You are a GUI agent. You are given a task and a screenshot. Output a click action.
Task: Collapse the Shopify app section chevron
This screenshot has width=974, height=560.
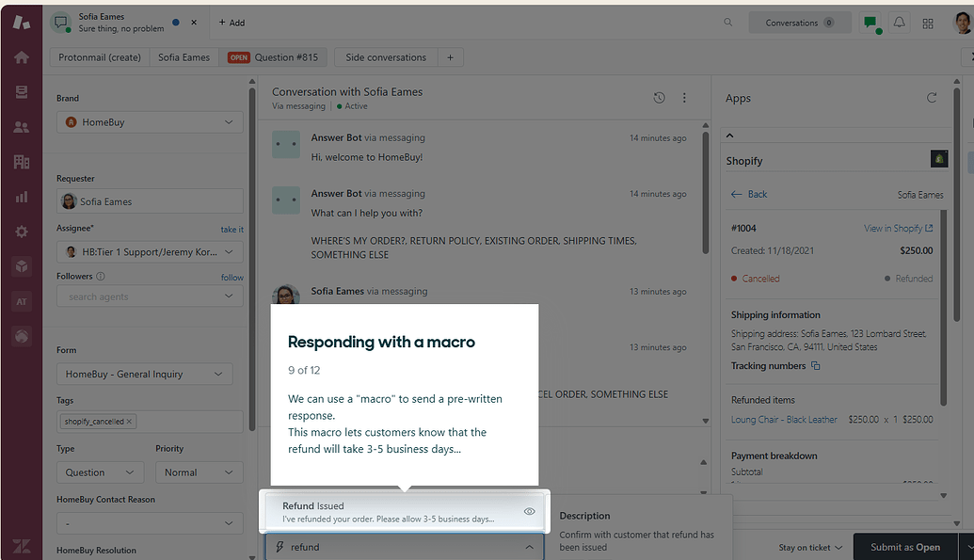point(730,136)
